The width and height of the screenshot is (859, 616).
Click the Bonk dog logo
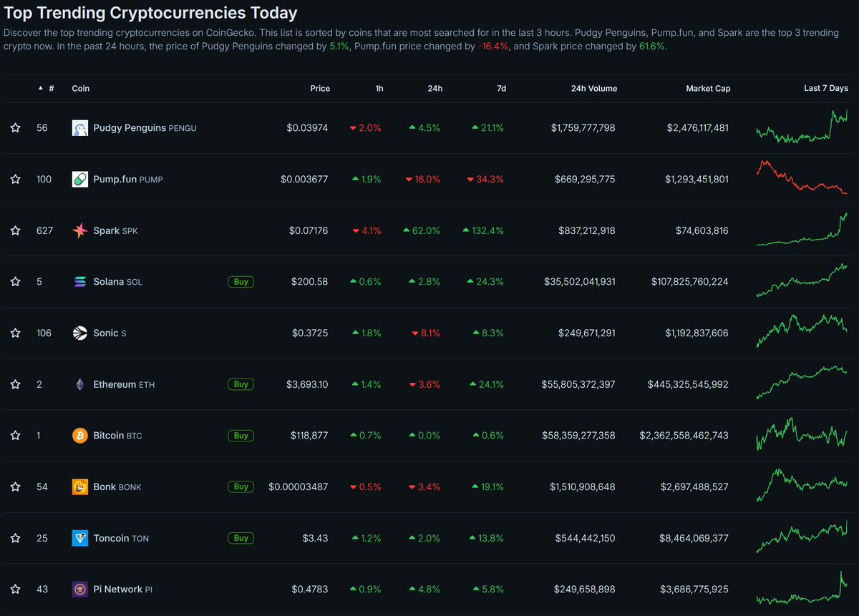[80, 487]
